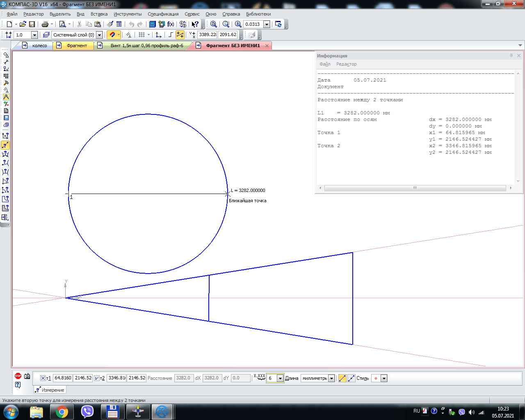Open Редактор menu in Информация panel
This screenshot has height=420, width=525.
click(x=346, y=64)
